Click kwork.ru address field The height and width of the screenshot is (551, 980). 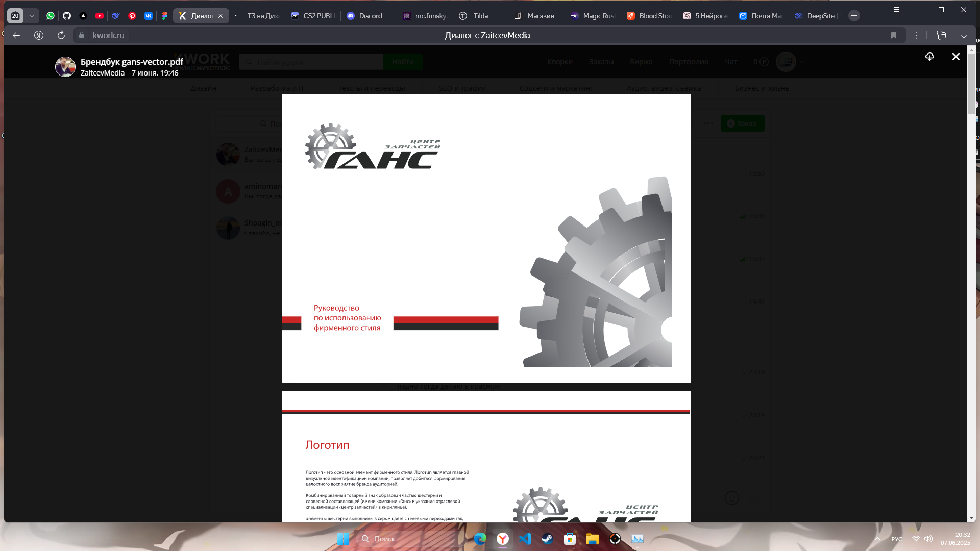click(x=109, y=35)
